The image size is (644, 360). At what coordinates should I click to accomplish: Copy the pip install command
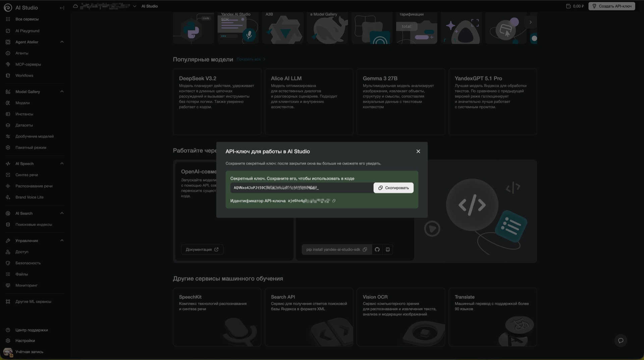tap(365, 250)
